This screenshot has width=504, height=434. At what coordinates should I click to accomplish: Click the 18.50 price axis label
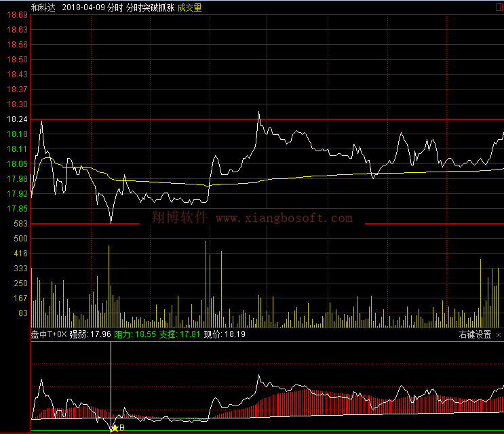click(x=18, y=60)
